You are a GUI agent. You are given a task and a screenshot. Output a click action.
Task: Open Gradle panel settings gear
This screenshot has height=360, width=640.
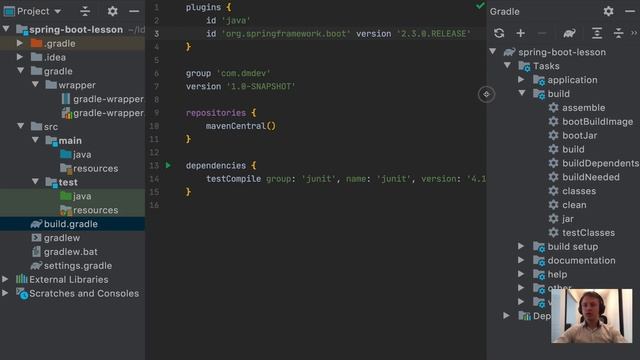coord(608,11)
